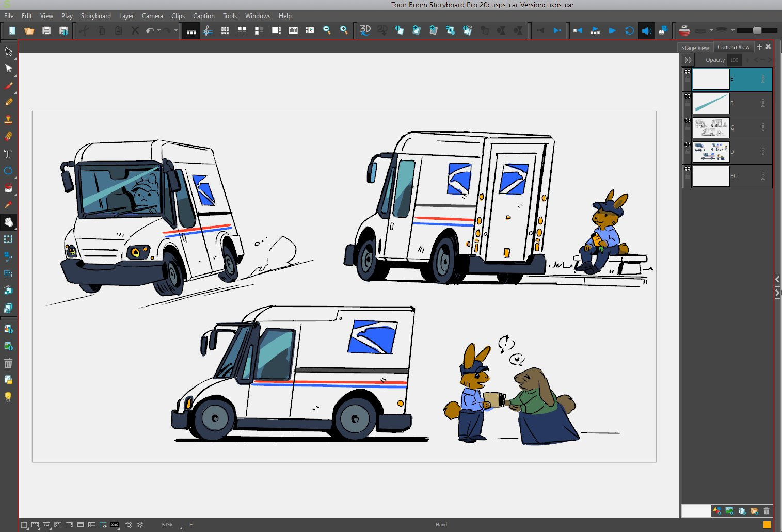The height and width of the screenshot is (532, 782).
Task: Save project with the floppy disk icon
Action: 46,30
